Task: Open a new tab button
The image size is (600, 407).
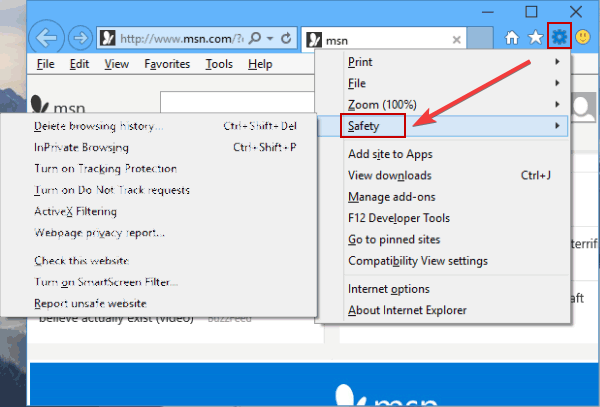Action: pos(480,37)
